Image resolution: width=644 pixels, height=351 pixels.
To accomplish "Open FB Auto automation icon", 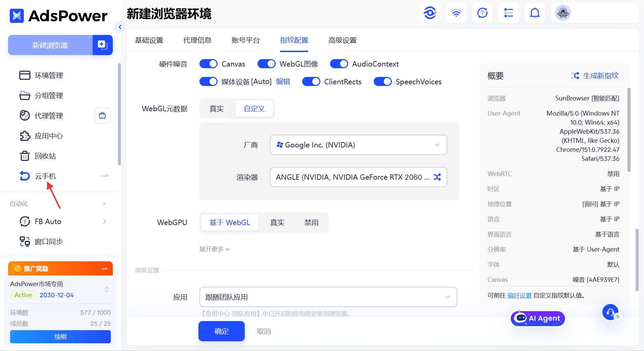I will coord(25,221).
